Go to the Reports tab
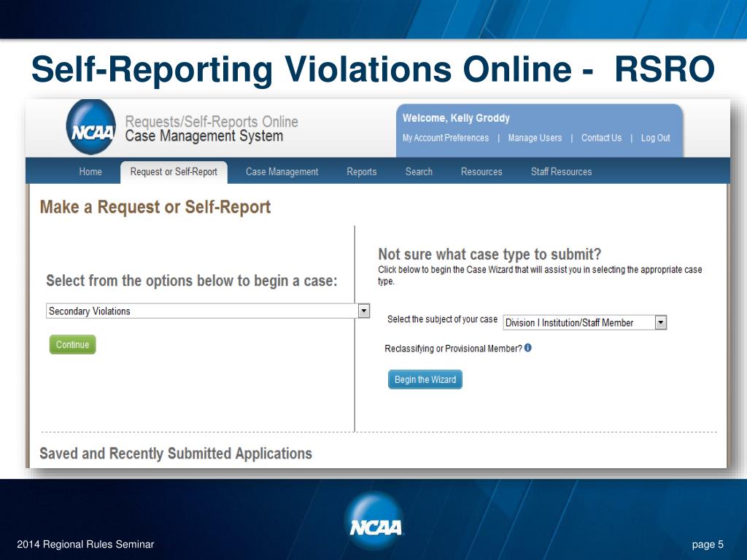747x560 pixels. tap(362, 172)
